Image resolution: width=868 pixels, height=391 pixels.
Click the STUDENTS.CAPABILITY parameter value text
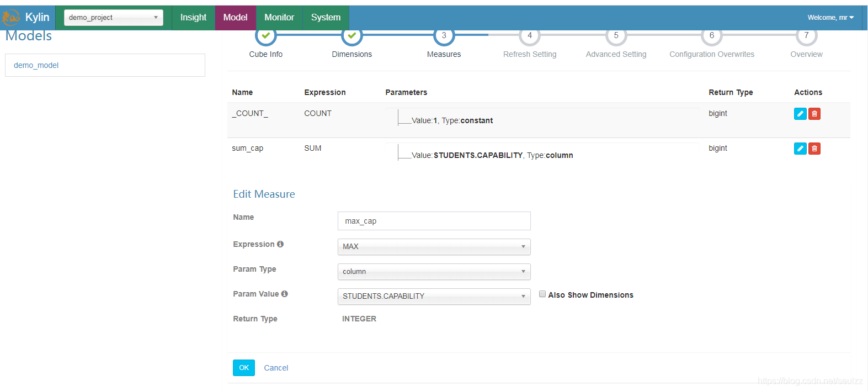[478, 155]
